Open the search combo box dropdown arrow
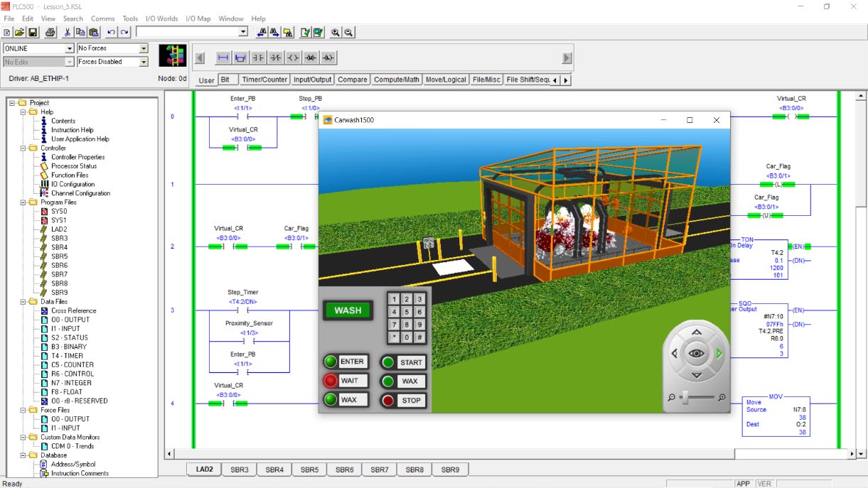This screenshot has height=488, width=868. pyautogui.click(x=243, y=32)
